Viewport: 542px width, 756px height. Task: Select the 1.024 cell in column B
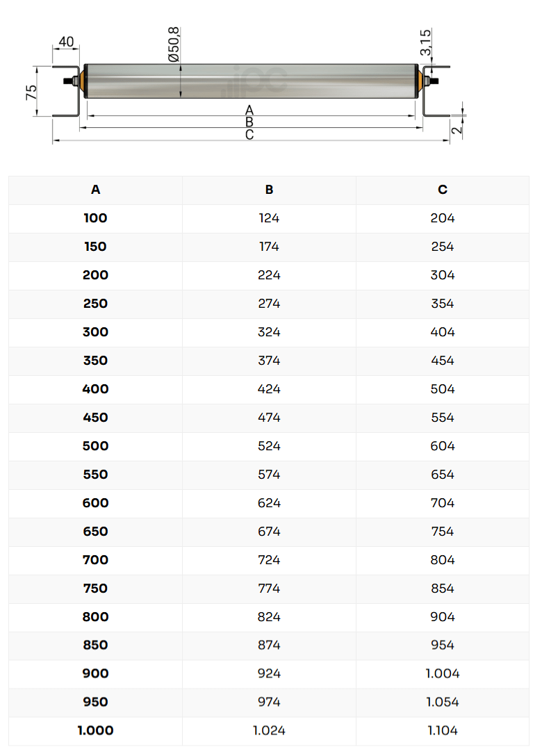tap(269, 730)
